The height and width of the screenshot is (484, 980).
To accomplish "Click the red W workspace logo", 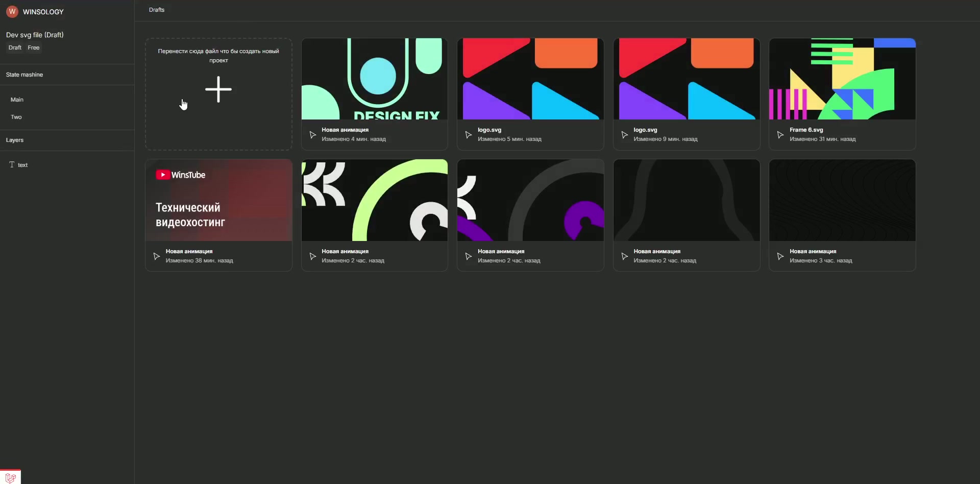I will coord(12,11).
